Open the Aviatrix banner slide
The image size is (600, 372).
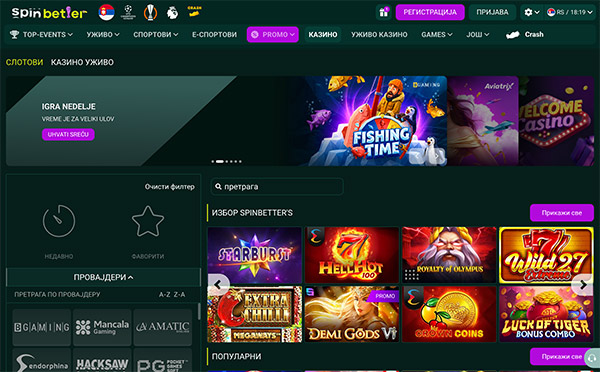tap(483, 121)
